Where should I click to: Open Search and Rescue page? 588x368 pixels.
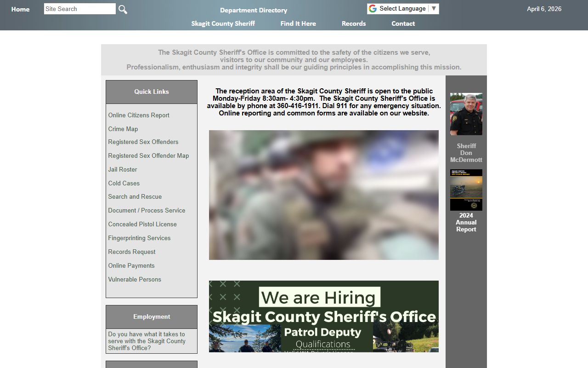point(135,196)
